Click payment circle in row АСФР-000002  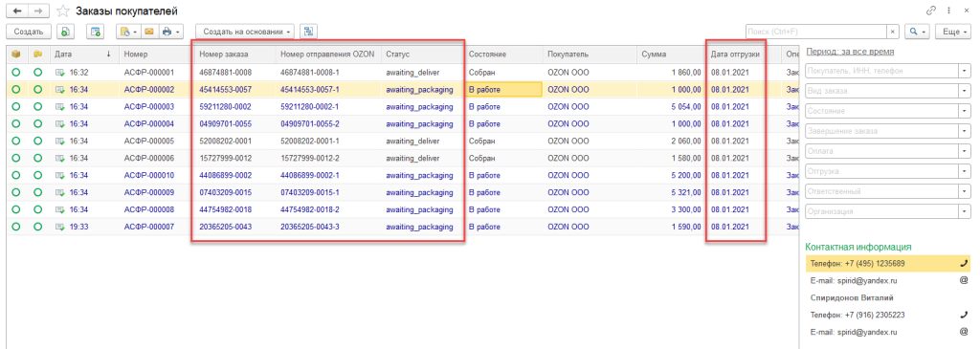[37, 89]
